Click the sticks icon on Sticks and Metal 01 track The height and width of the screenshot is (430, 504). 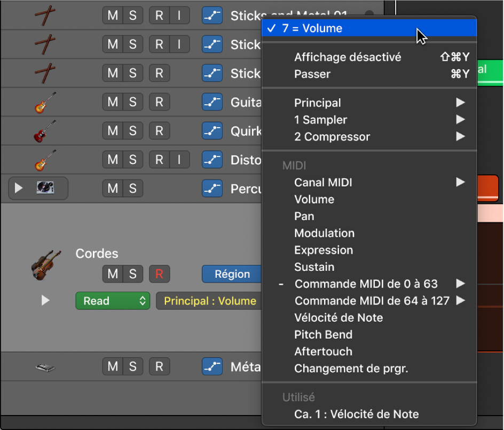coord(45,15)
